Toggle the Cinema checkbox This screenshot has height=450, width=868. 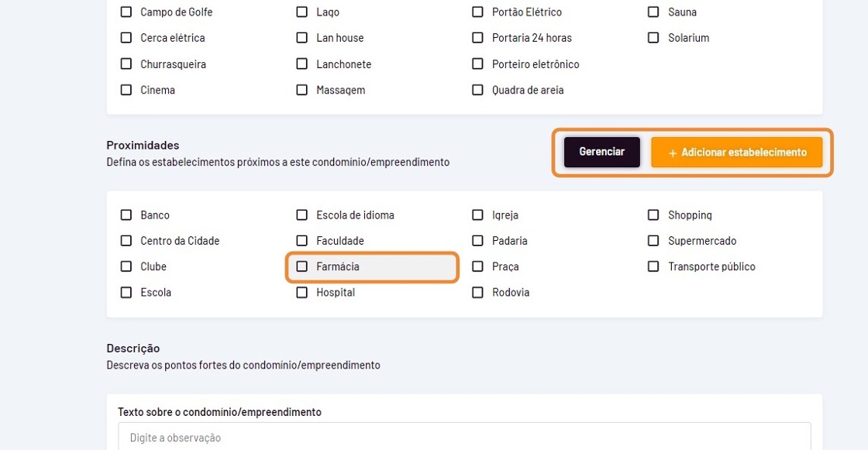(x=126, y=90)
